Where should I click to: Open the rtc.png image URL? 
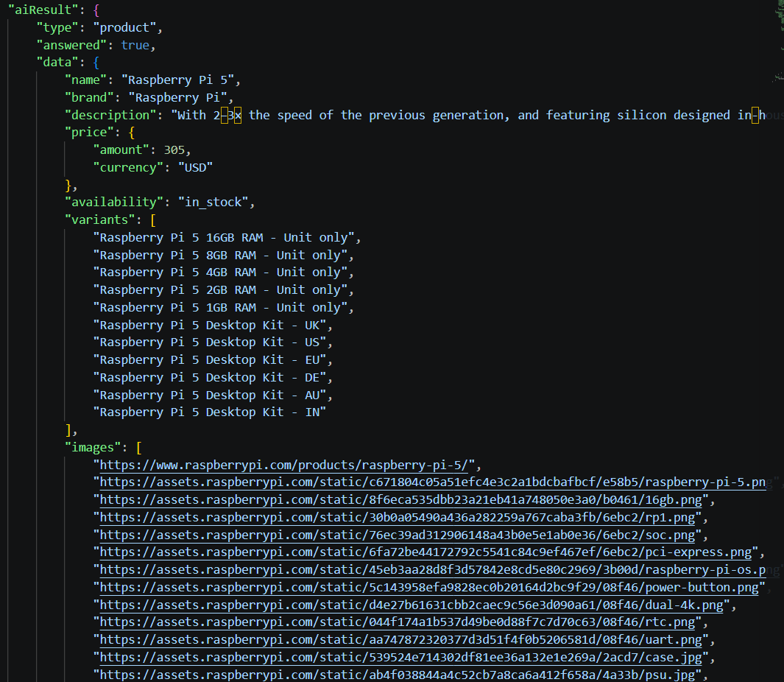(398, 622)
